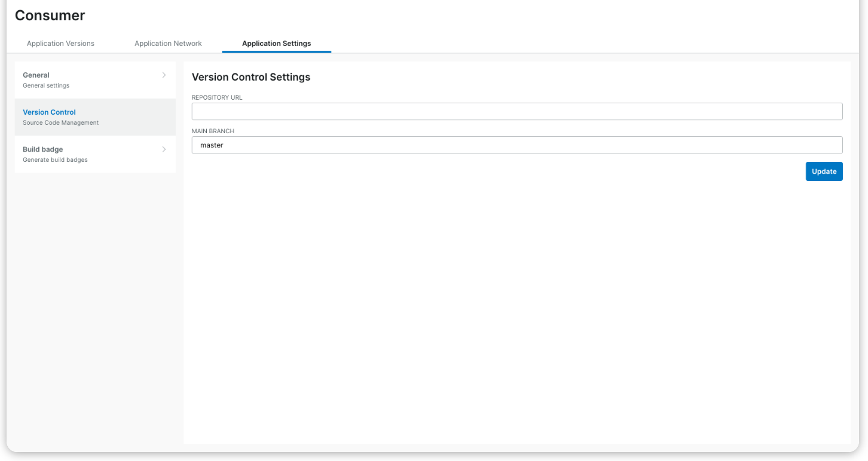Expand the General settings chevron
Image resolution: width=868 pixels, height=461 pixels.
point(164,75)
